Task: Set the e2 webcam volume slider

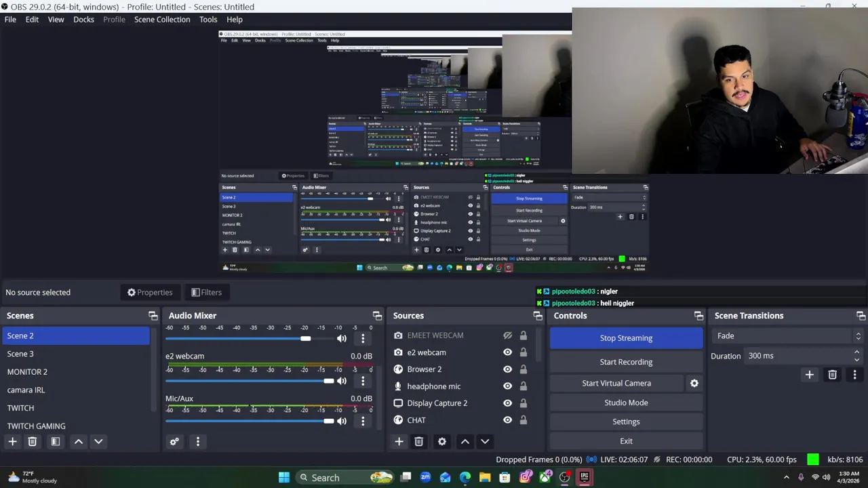Action: tap(250, 381)
